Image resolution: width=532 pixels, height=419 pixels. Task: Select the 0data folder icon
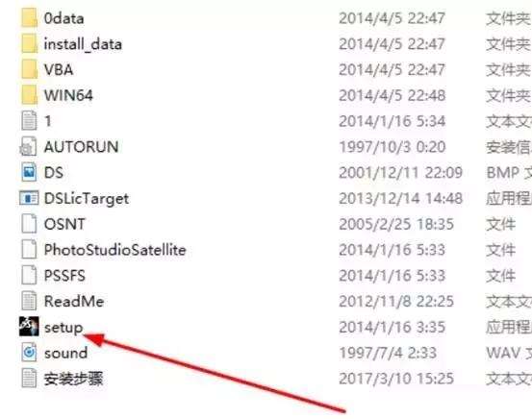(29, 18)
